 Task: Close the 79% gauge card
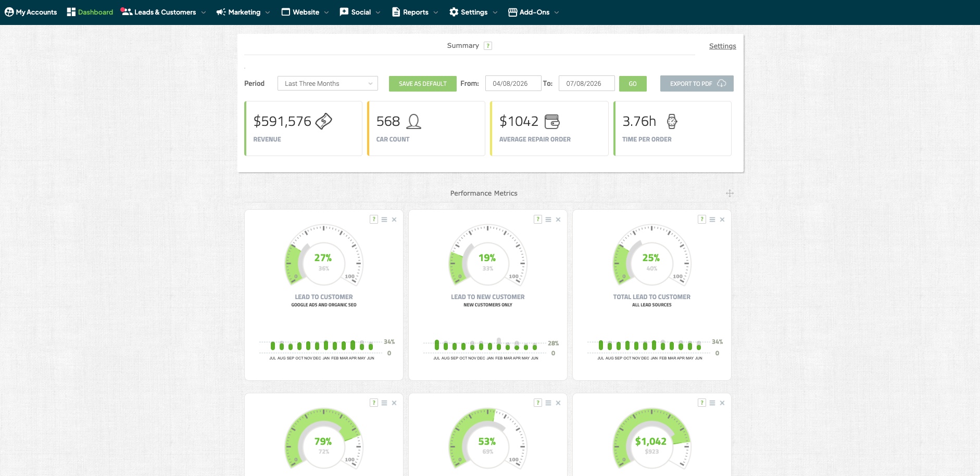pos(394,403)
